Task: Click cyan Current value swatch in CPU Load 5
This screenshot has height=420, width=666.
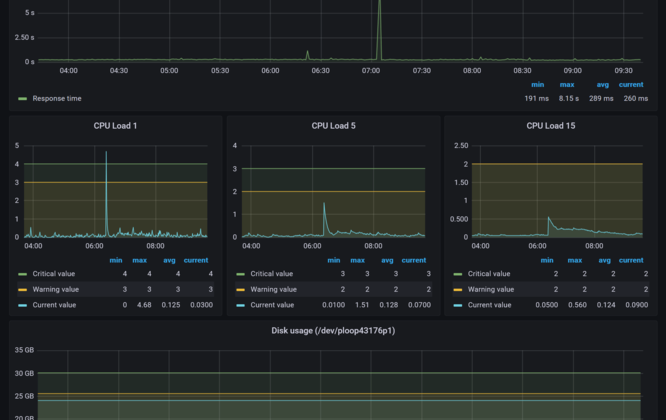Action: [x=240, y=304]
